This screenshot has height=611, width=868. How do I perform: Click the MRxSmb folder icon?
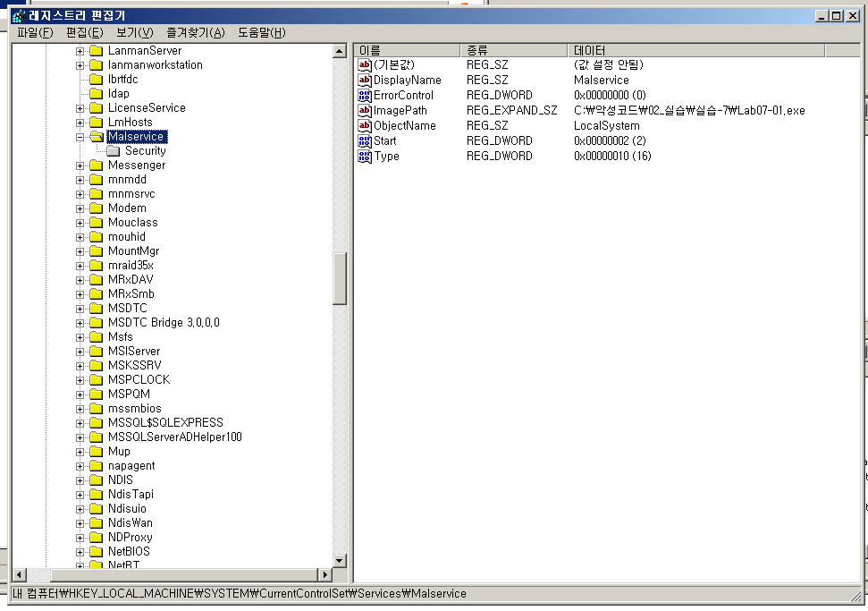tap(97, 294)
